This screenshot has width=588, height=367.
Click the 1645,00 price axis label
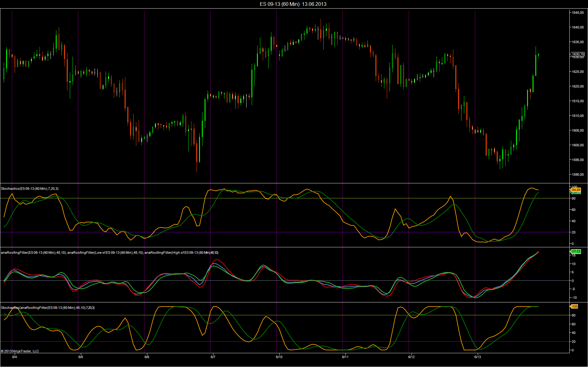pyautogui.click(x=578, y=13)
